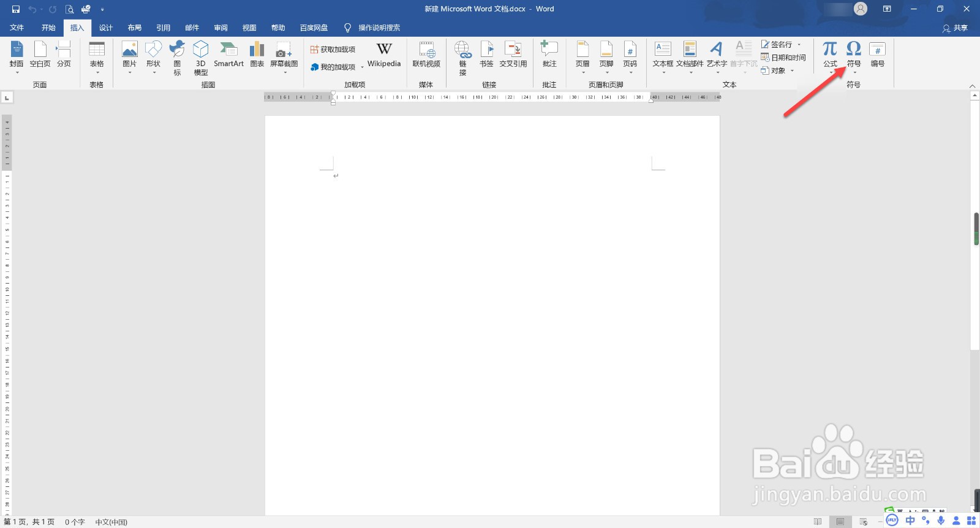Click the 共享 (Share) button
The image size is (980, 528).
click(x=956, y=28)
